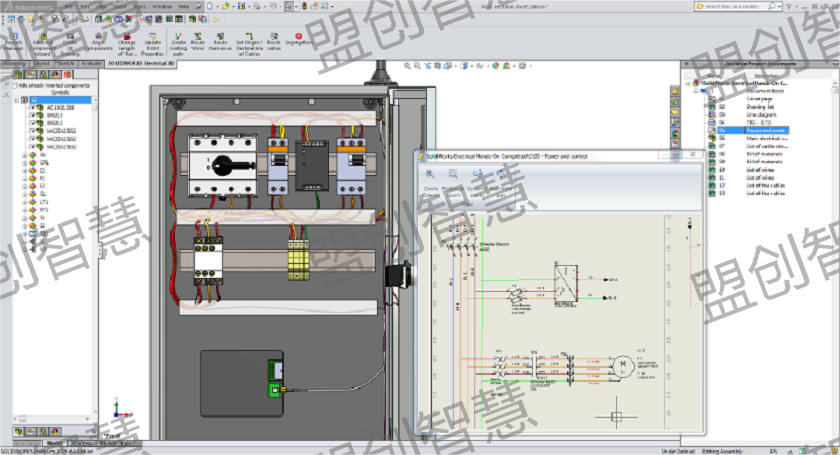Open the FeatureManager tree tab icon
This screenshot has width=840, height=455.
point(19,74)
